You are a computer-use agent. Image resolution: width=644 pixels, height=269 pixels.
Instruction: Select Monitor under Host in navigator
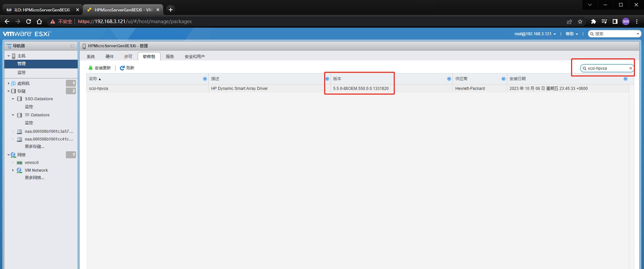click(x=22, y=72)
